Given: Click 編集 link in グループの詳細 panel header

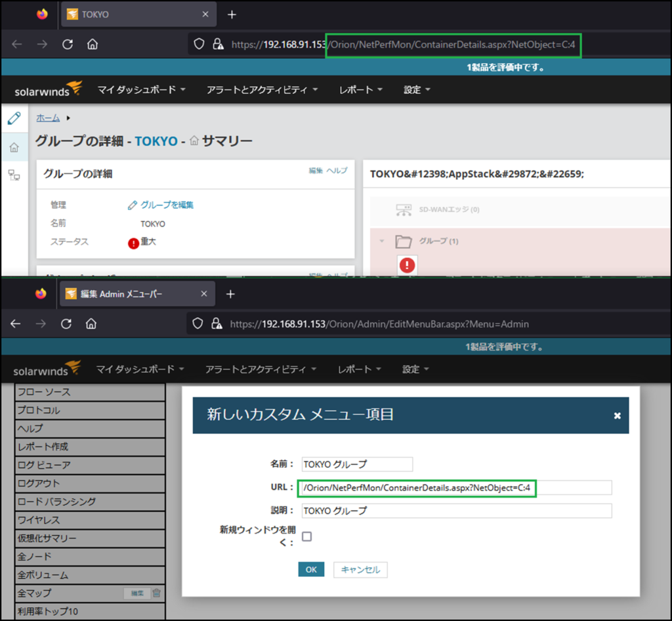Looking at the screenshot, I should (x=316, y=171).
